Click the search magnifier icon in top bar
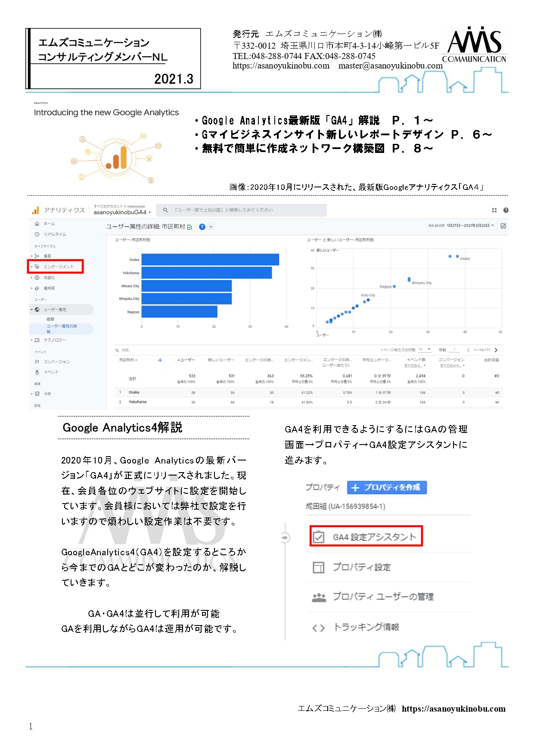The height and width of the screenshot is (756, 534). point(165,210)
